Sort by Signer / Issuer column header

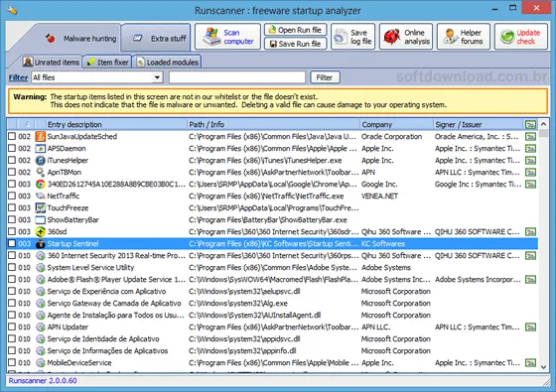(478, 124)
